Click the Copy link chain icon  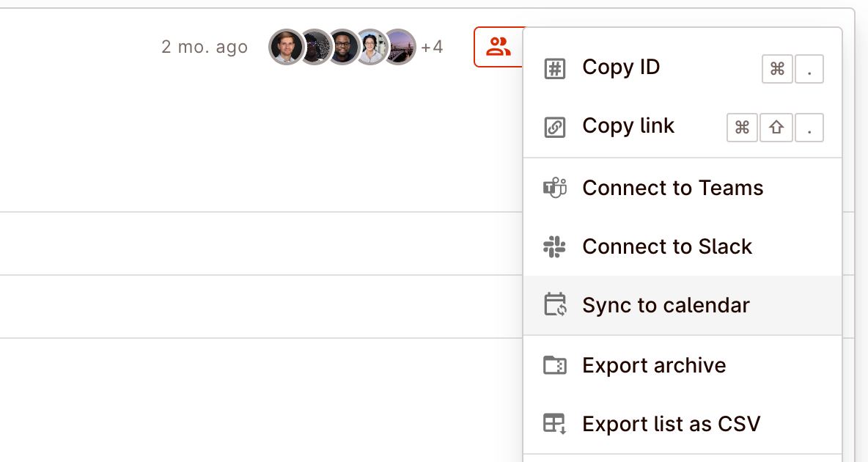[x=555, y=128]
